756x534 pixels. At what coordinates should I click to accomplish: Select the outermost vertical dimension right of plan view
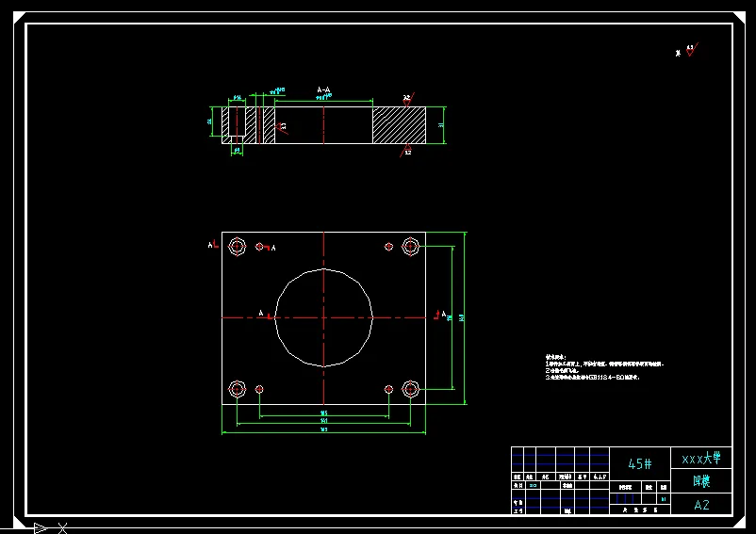pos(464,317)
